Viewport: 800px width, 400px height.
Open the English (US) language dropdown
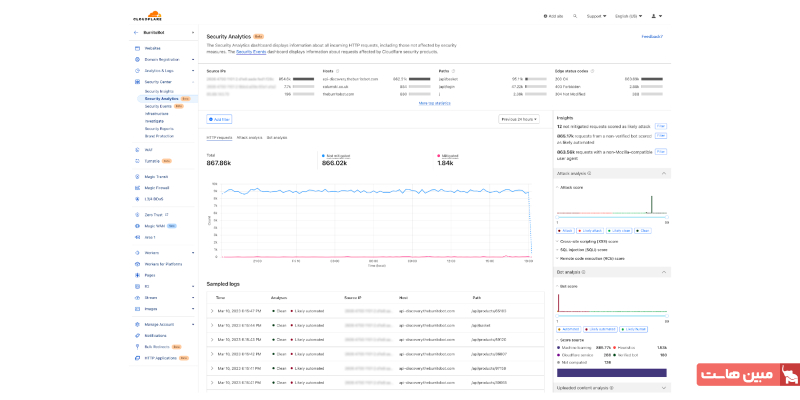(629, 16)
